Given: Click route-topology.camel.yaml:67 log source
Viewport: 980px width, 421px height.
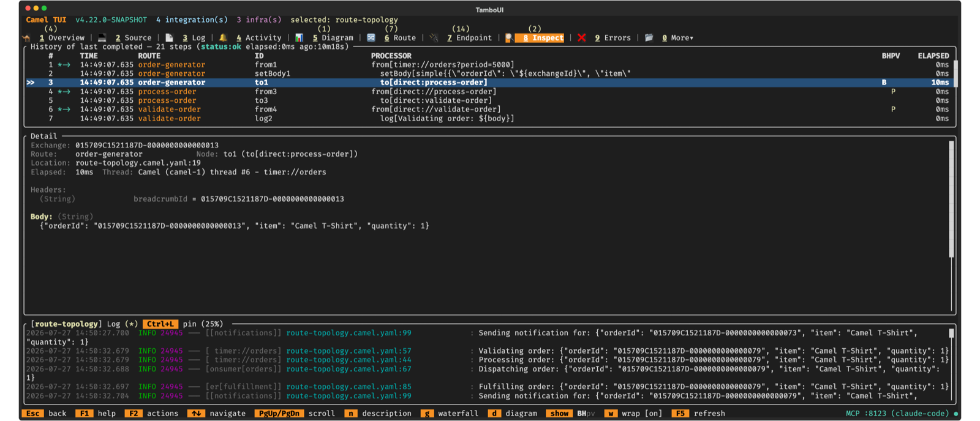Looking at the screenshot, I should pos(349,370).
